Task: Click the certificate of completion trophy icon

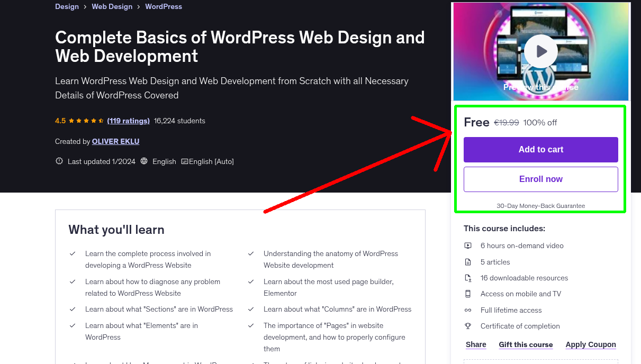Action: click(468, 326)
